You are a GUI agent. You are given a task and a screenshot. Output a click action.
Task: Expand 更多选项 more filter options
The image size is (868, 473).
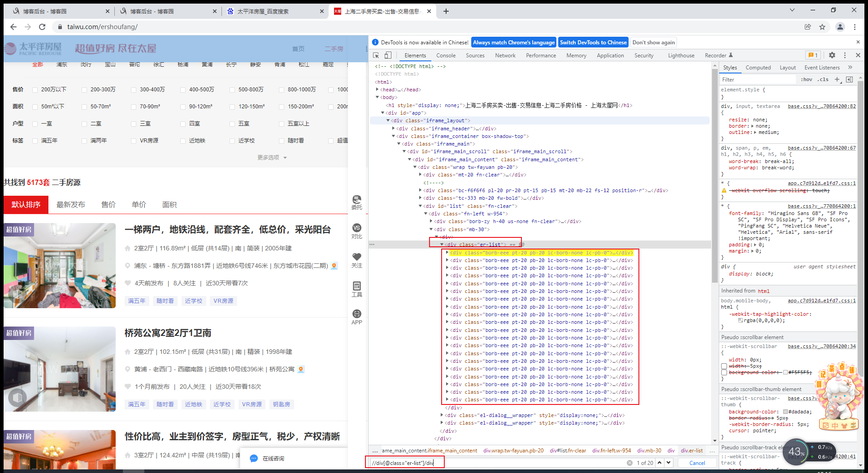pyautogui.click(x=272, y=158)
